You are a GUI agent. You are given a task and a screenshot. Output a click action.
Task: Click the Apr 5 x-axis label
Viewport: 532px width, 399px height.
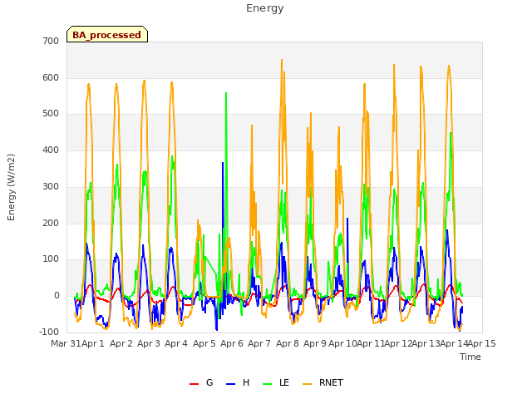204,343
